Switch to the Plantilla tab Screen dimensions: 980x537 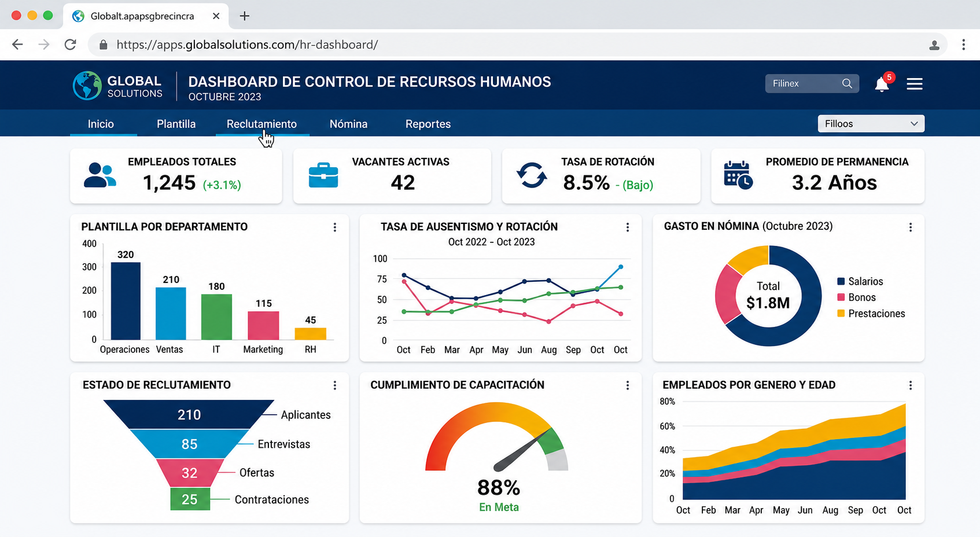[x=176, y=124]
